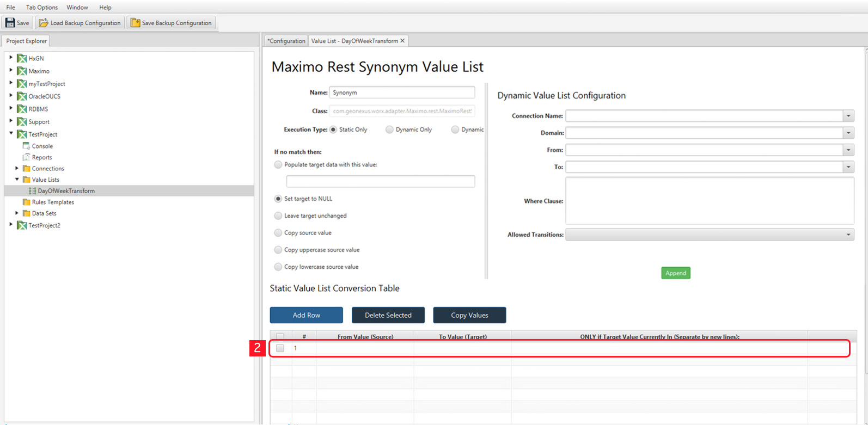
Task: Open the From dropdown
Action: (x=848, y=150)
